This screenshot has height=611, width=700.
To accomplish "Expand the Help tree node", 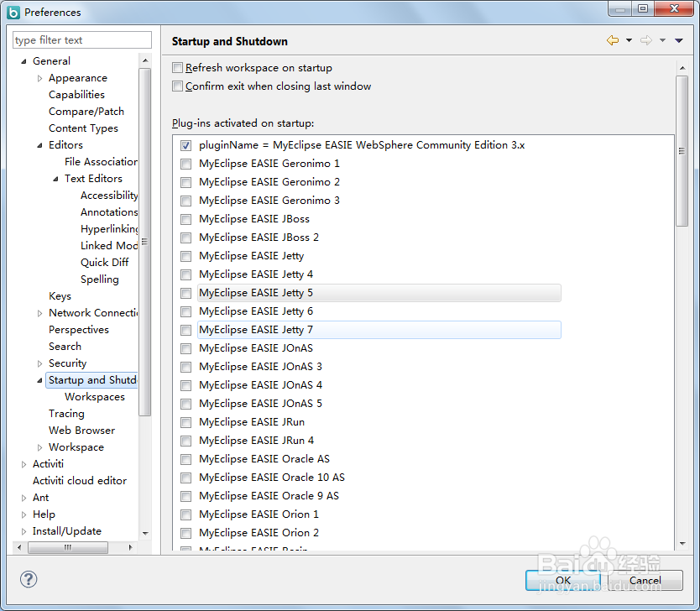I will [x=24, y=514].
